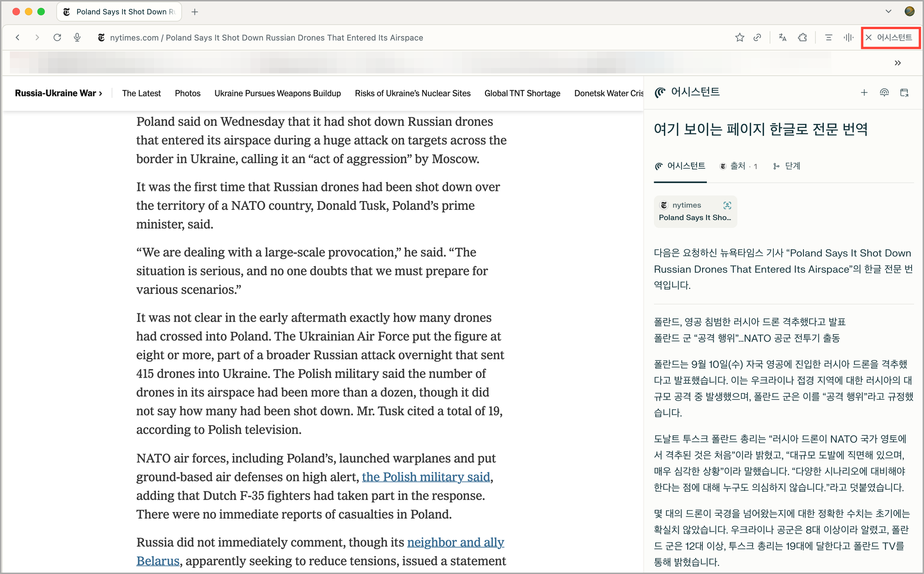
Task: Open reader mode lines icon
Action: (x=828, y=37)
